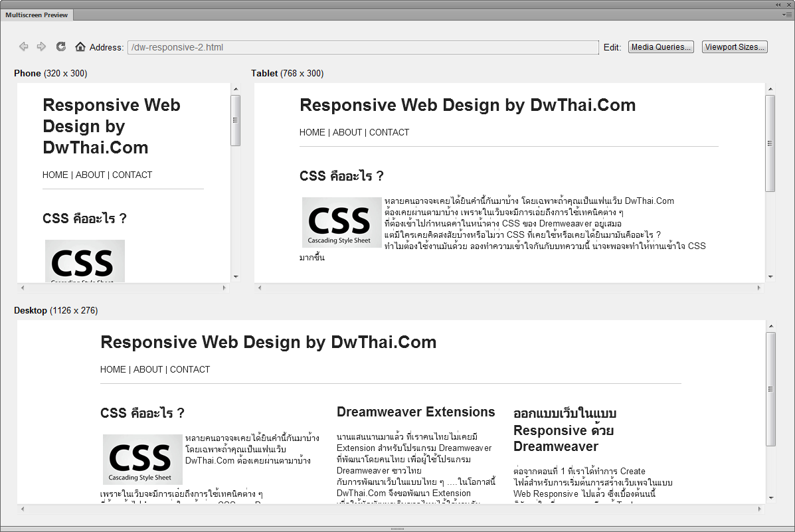The width and height of the screenshot is (795, 532).
Task: Click ABOUT link in Tablet preview
Action: [347, 132]
